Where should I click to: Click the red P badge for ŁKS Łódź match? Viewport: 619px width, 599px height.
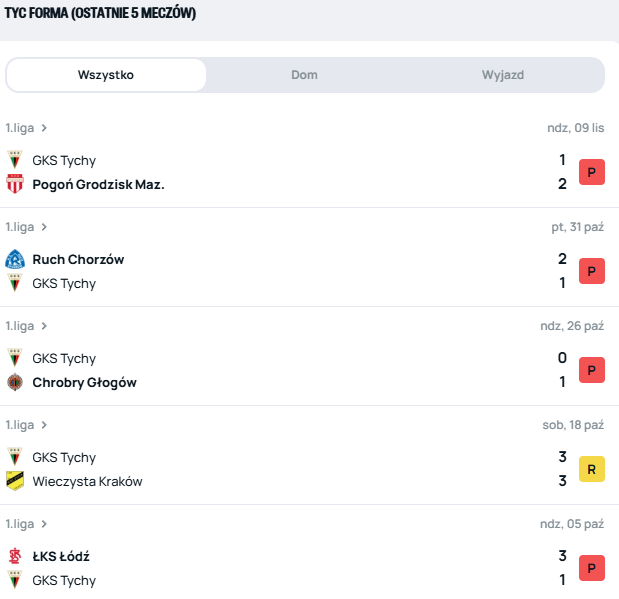591,568
